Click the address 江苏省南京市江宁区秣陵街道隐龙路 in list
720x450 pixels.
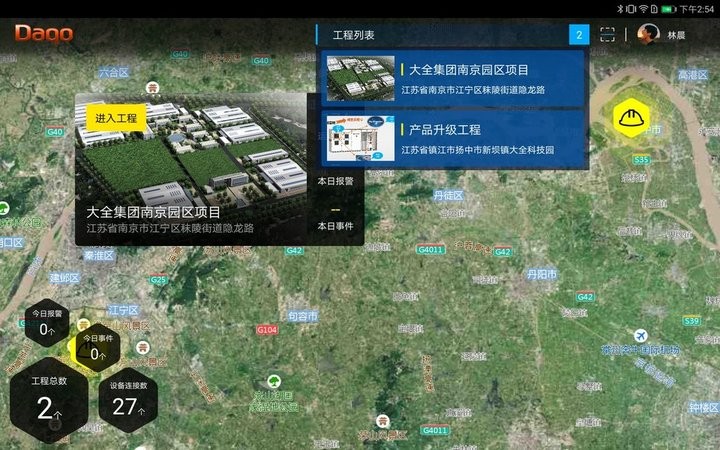pos(473,90)
